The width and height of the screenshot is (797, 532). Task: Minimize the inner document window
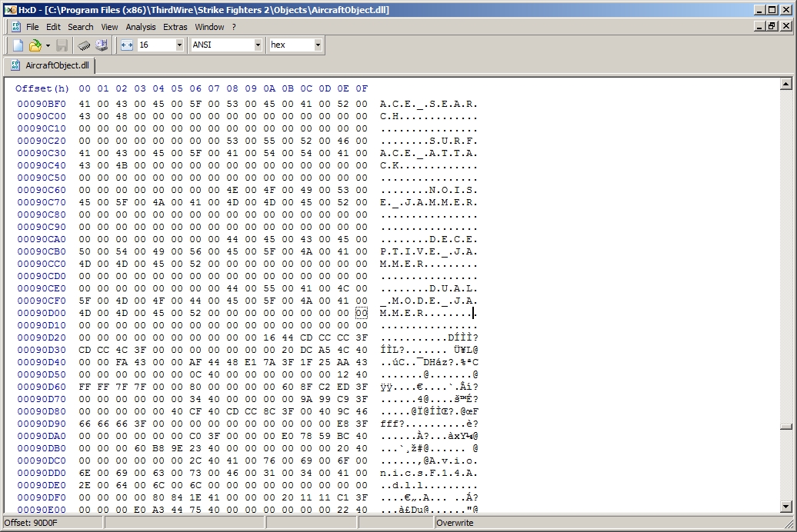[x=760, y=26]
